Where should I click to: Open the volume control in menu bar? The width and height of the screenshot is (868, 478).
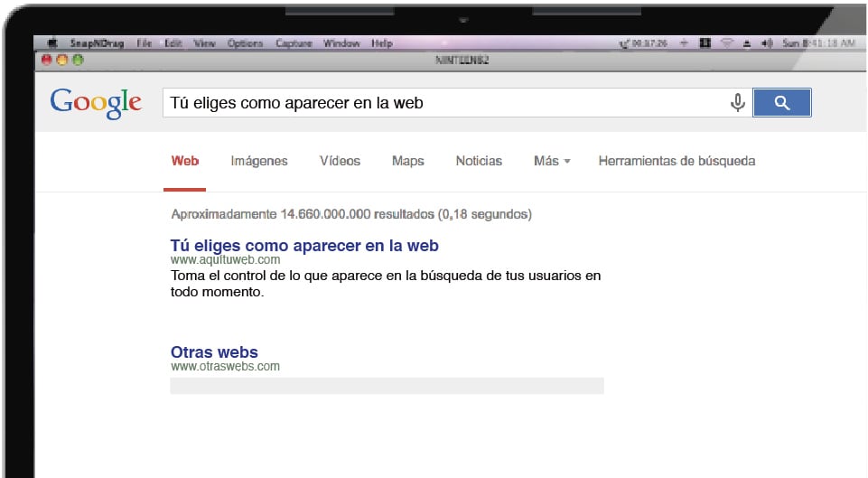click(767, 43)
